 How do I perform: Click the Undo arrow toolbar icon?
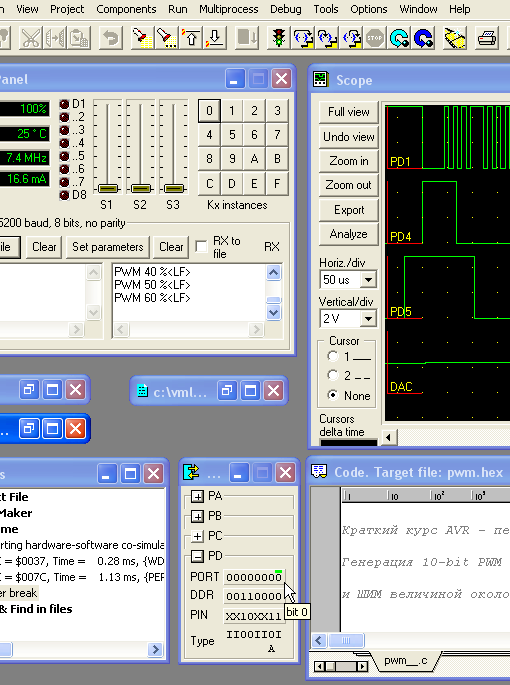point(110,38)
